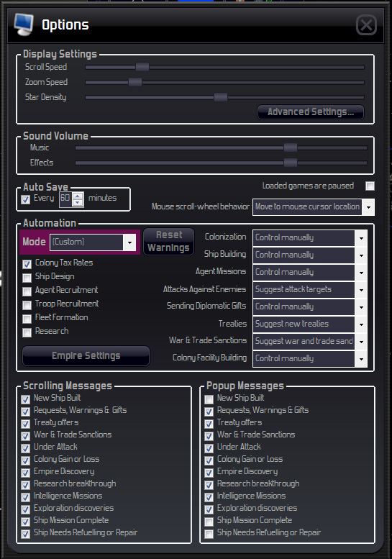Viewport: 392px width, 559px height.
Task: Enable Popup Messages New Ship Built
Action: point(209,399)
